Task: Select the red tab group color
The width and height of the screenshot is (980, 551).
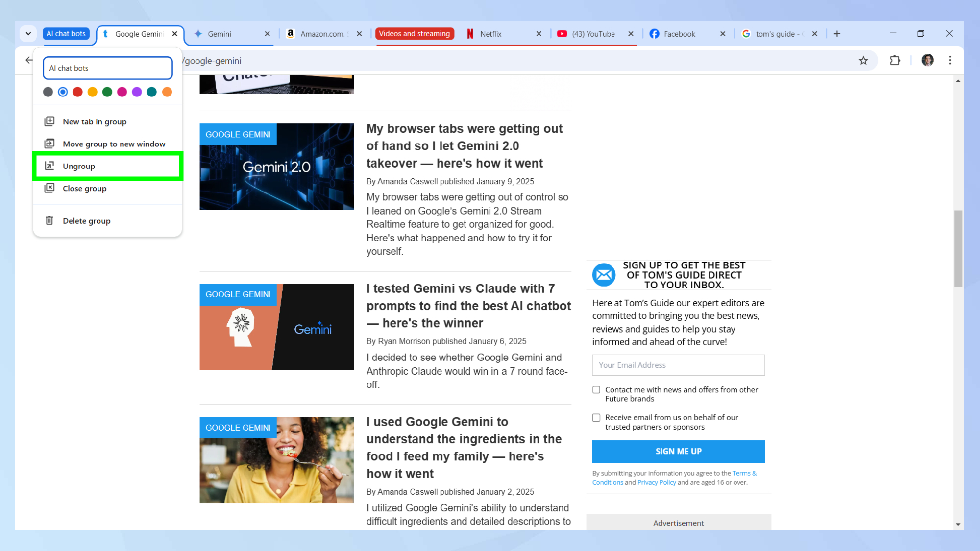Action: pyautogui.click(x=77, y=92)
